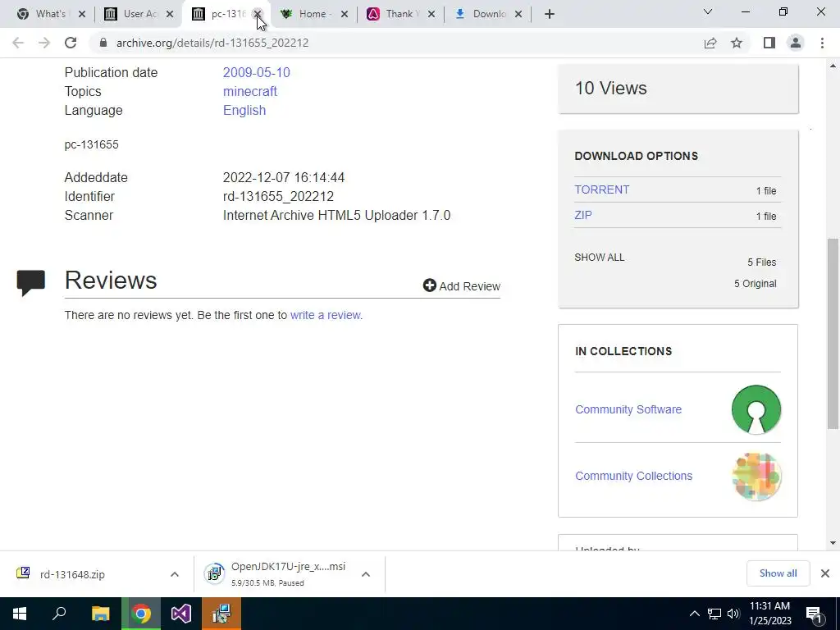Open a new browser tab

click(x=549, y=14)
